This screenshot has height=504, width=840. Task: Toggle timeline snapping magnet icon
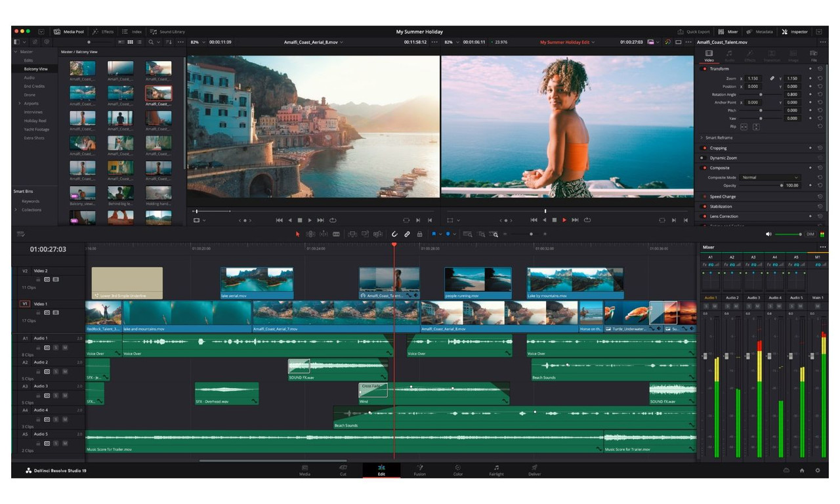click(x=394, y=234)
